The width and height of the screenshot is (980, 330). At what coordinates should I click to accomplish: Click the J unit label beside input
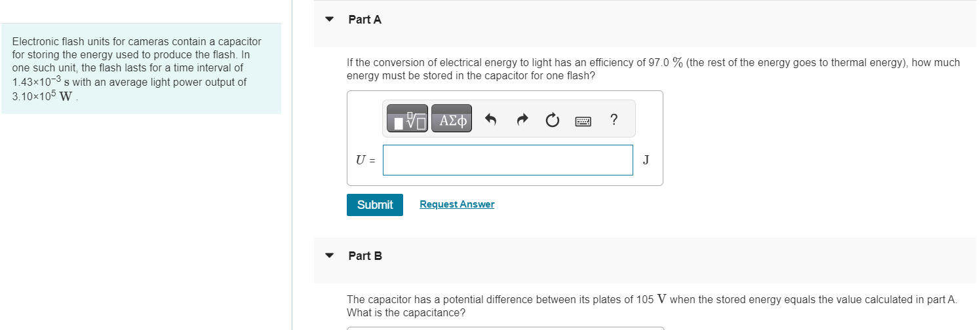[x=646, y=160]
